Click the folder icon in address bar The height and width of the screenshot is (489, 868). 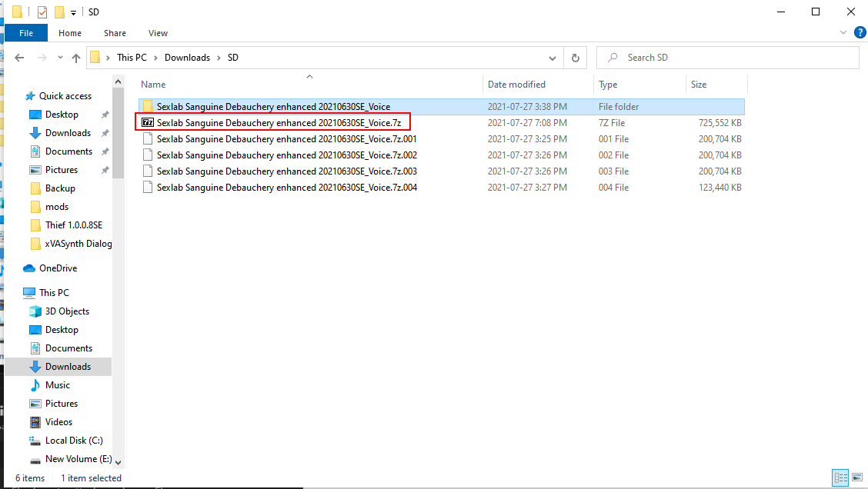click(95, 58)
